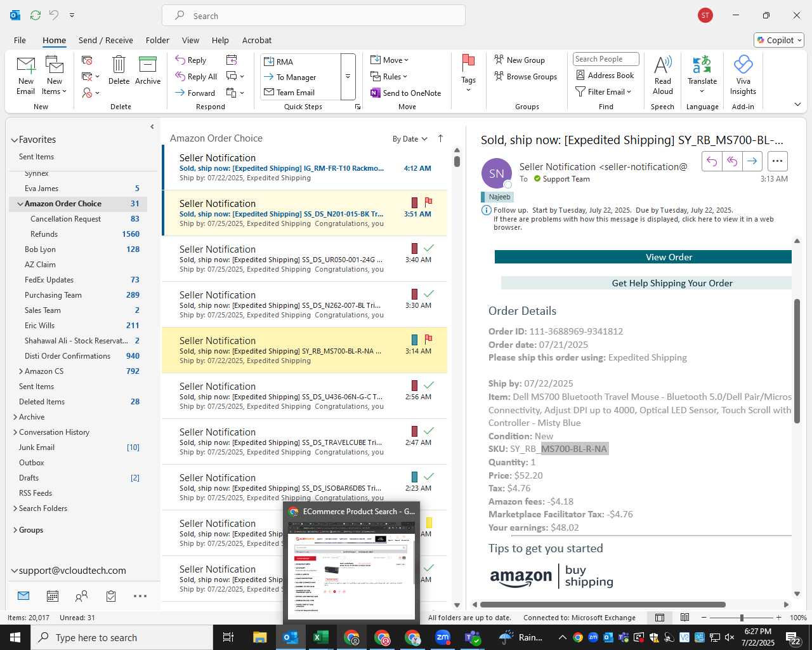
Task: Open By Date sort dropdown
Action: point(410,139)
